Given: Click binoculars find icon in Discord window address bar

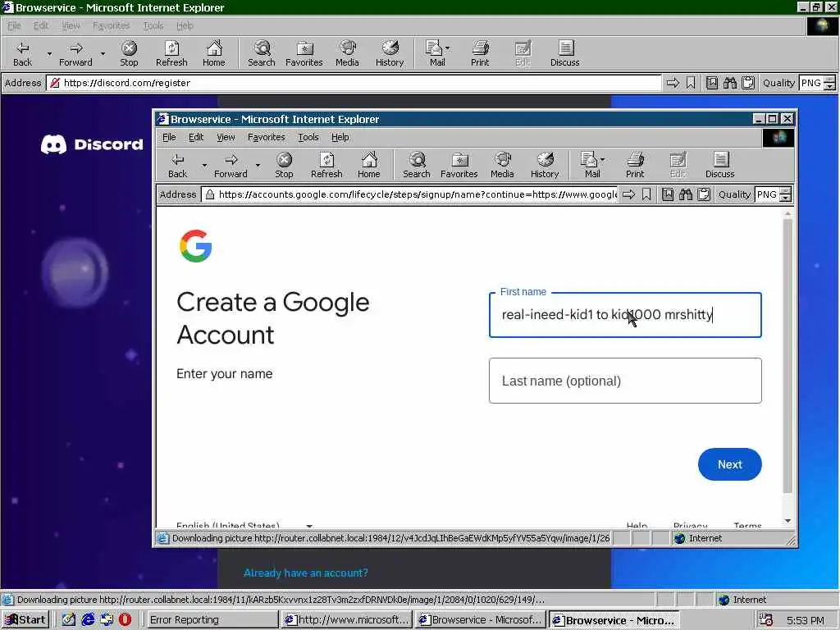Looking at the screenshot, I should coord(730,83).
